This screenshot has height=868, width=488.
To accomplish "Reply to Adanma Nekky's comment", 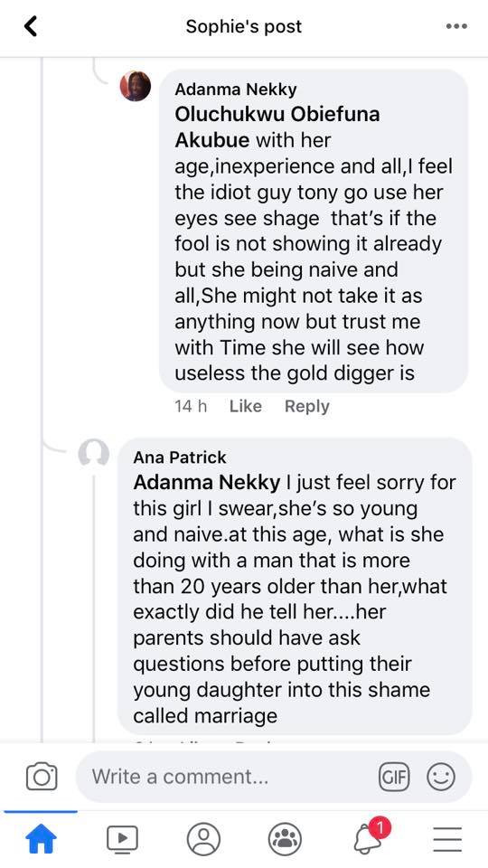I will pos(306,406).
